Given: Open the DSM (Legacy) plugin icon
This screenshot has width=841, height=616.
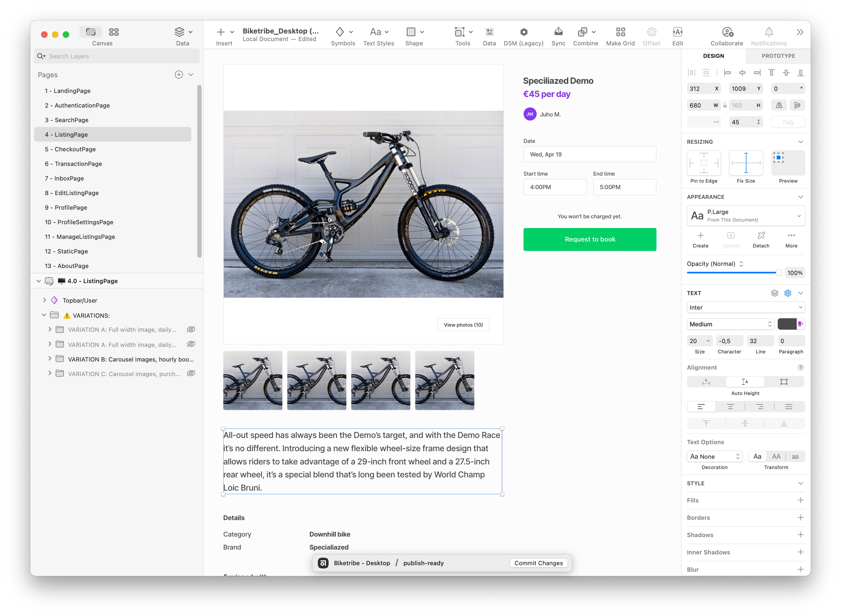Looking at the screenshot, I should [523, 32].
